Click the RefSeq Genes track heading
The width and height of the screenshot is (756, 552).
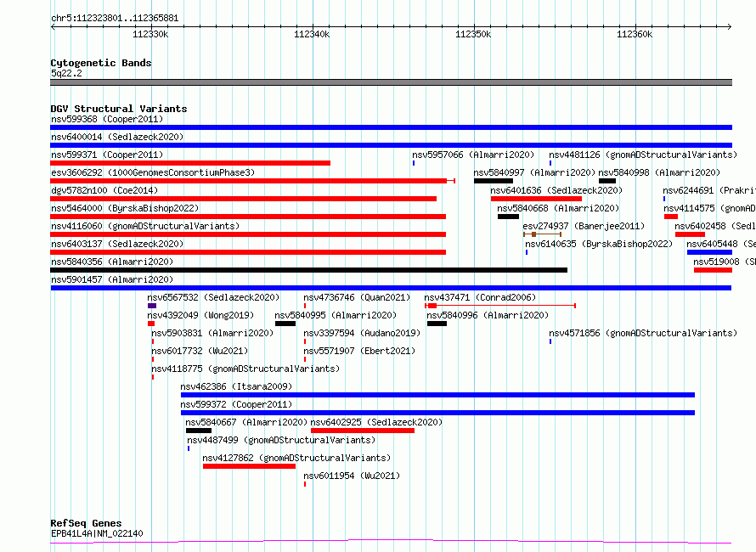point(87,523)
